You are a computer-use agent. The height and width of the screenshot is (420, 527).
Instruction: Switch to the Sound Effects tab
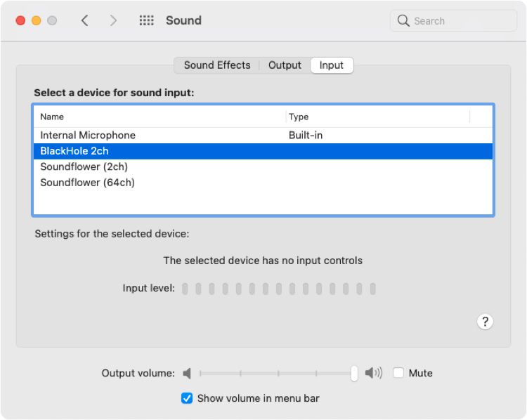[x=217, y=65]
